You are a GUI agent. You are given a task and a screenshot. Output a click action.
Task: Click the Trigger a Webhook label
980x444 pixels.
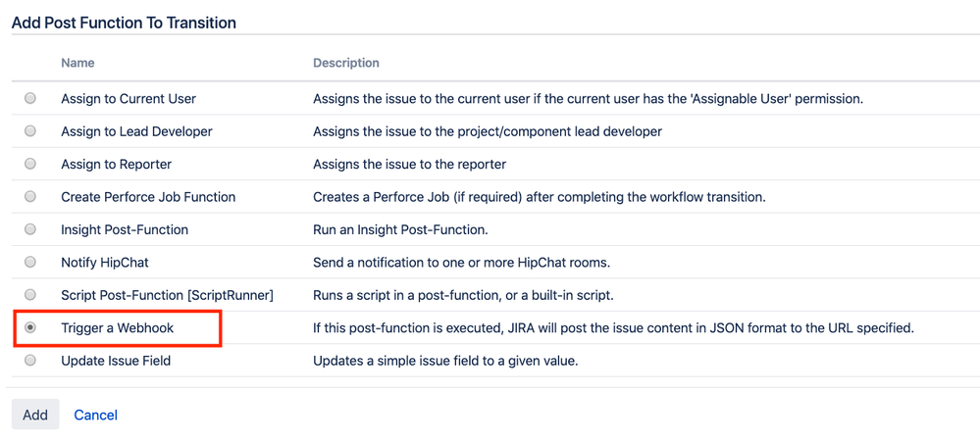(x=118, y=327)
